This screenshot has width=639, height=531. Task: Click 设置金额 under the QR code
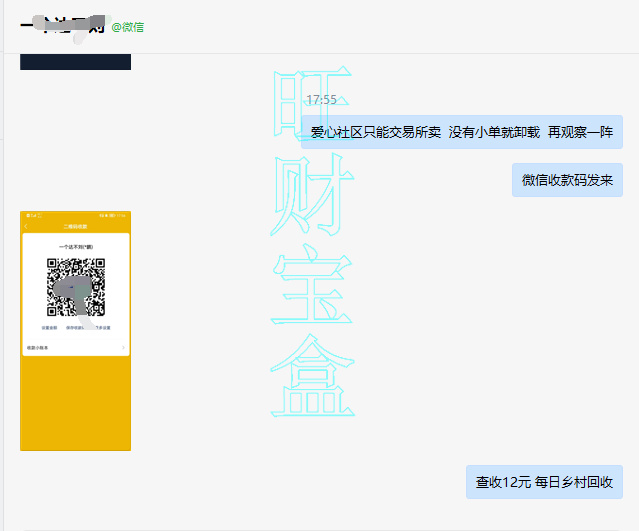pyautogui.click(x=48, y=327)
